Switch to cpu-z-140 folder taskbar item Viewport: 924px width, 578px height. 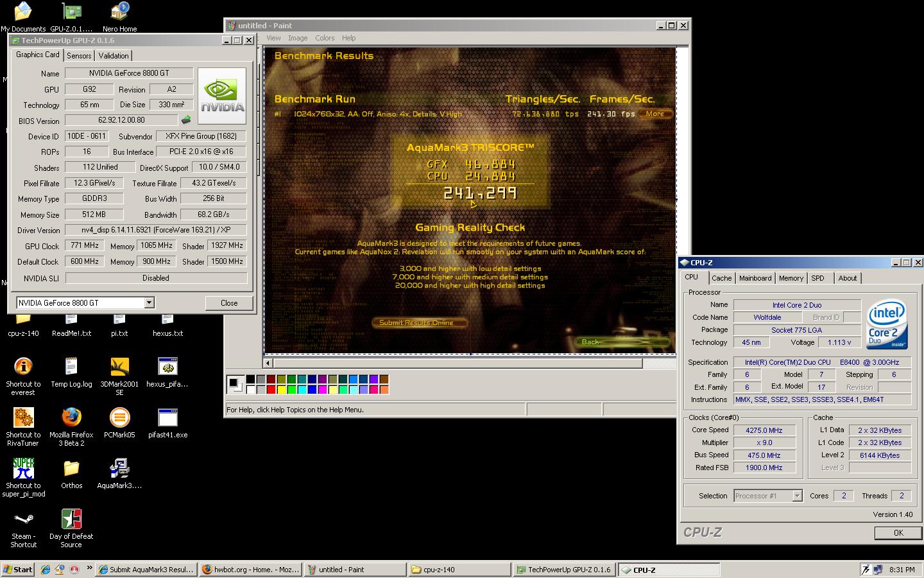tap(459, 570)
